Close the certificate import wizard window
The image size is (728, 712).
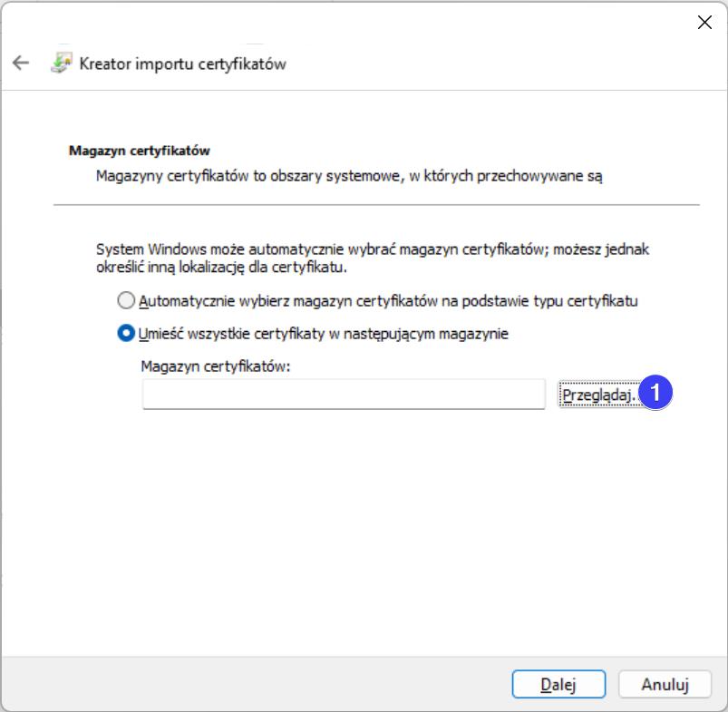(x=704, y=23)
